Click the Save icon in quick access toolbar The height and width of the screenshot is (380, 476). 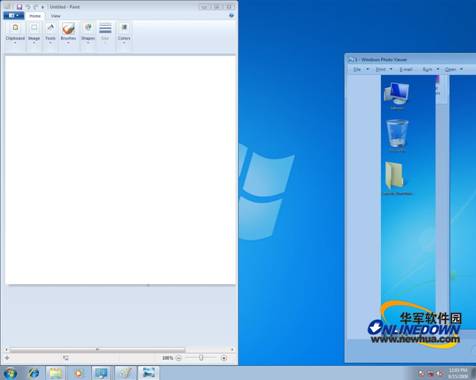tap(20, 7)
